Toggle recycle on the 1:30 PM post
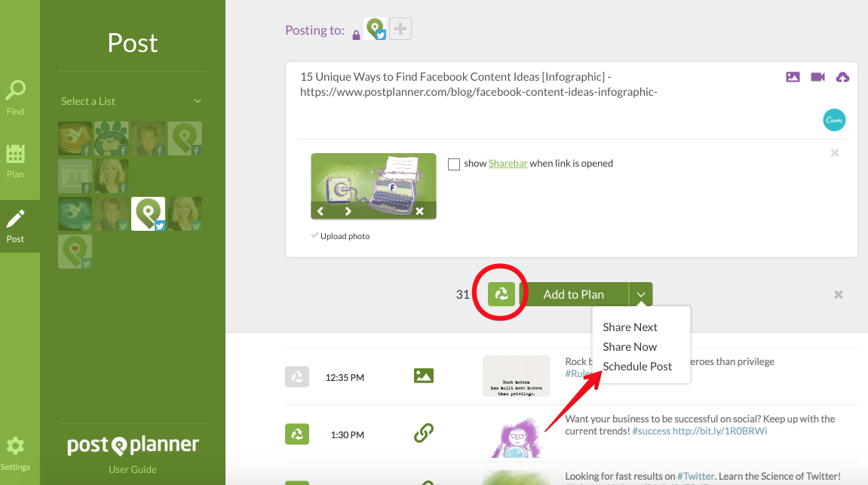Image resolution: width=868 pixels, height=485 pixels. pos(297,434)
